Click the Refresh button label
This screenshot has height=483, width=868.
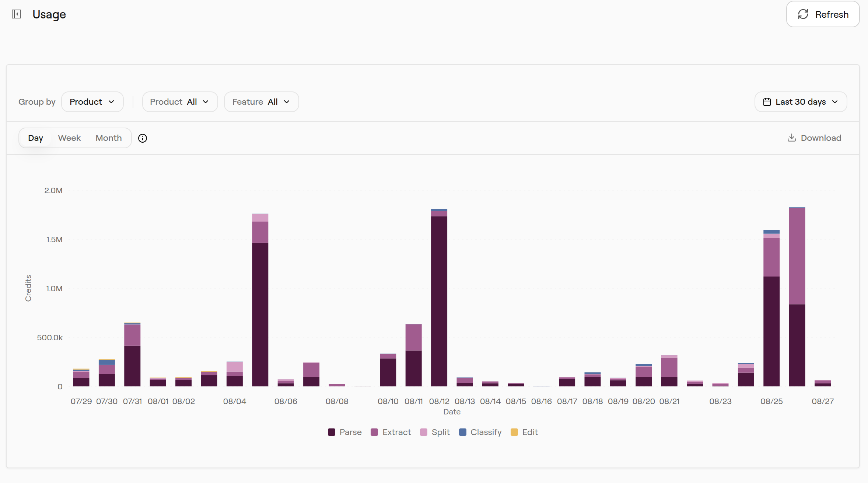(832, 14)
